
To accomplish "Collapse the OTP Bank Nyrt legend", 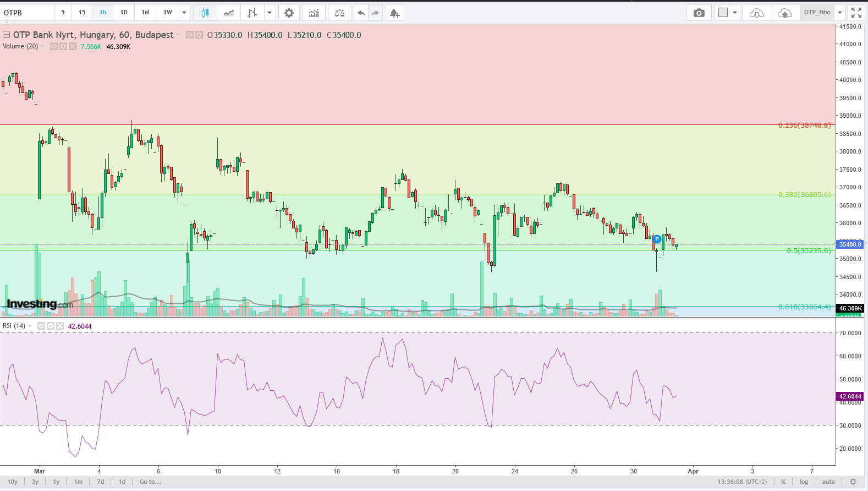I will click(7, 35).
